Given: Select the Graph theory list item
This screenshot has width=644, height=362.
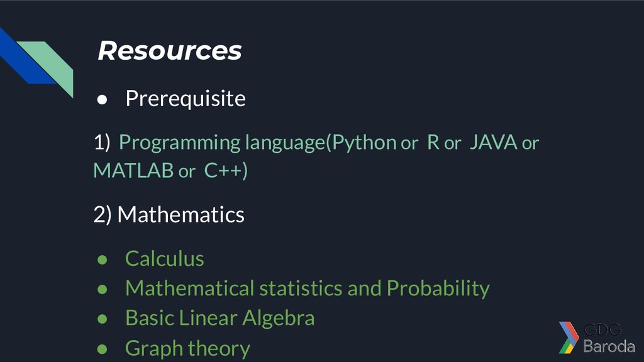Looking at the screenshot, I should click(x=187, y=348).
